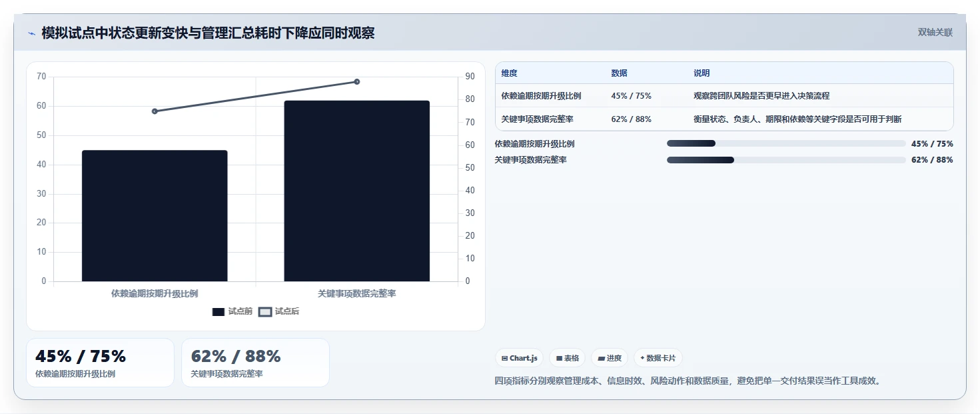Click the 表格 chip icon
The image size is (980, 414).
click(560, 358)
